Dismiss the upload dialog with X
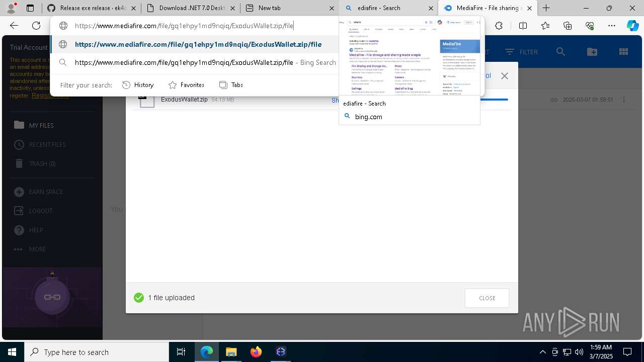The image size is (644, 362). point(504,76)
